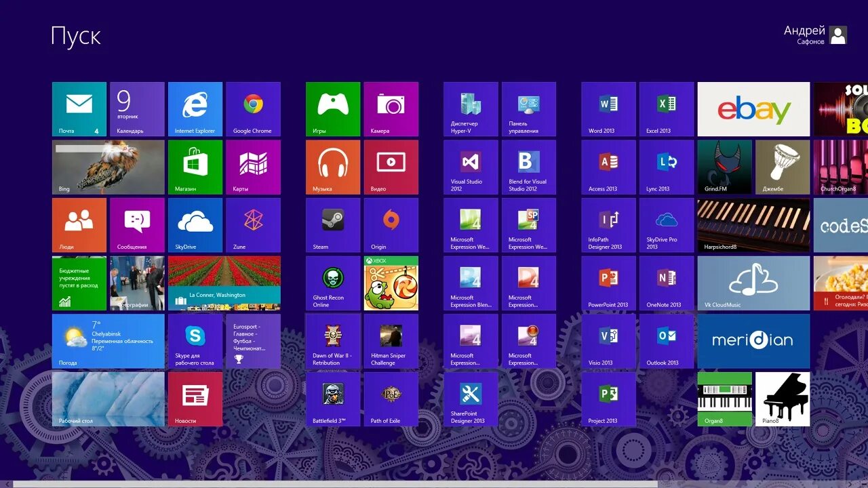Screen dimensions: 868x488
Task: Open the Photos (Фотографии) tile
Action: 137,283
